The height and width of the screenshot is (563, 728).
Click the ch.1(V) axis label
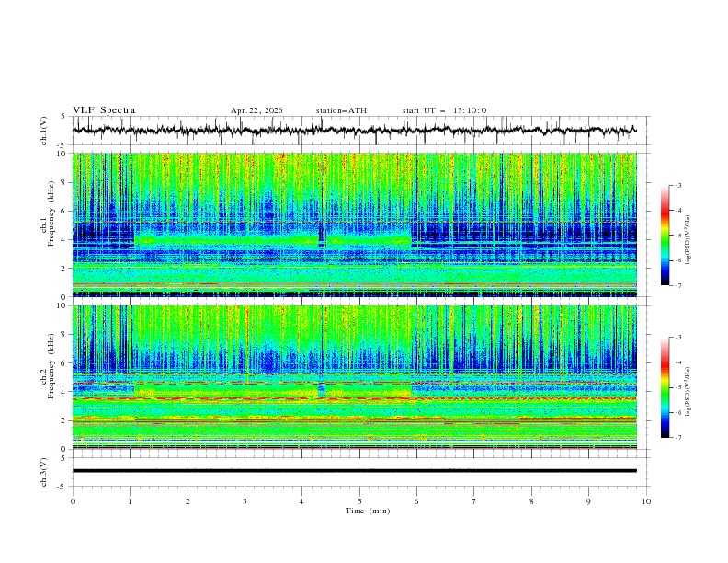point(44,131)
